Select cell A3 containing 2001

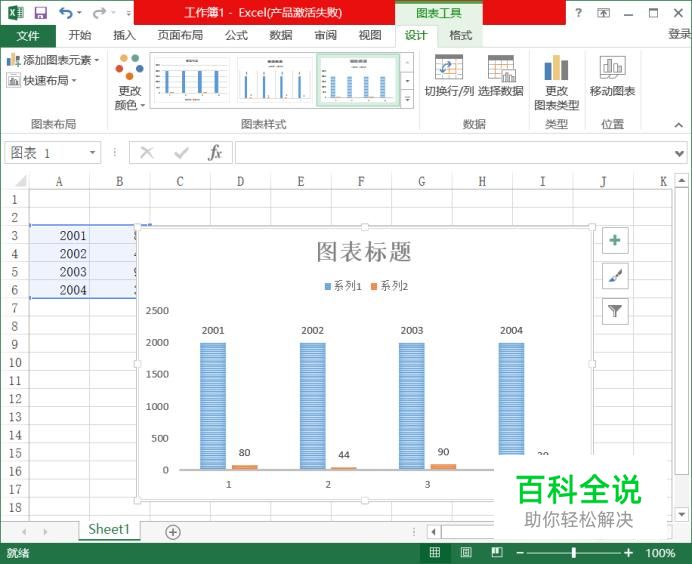[x=60, y=235]
